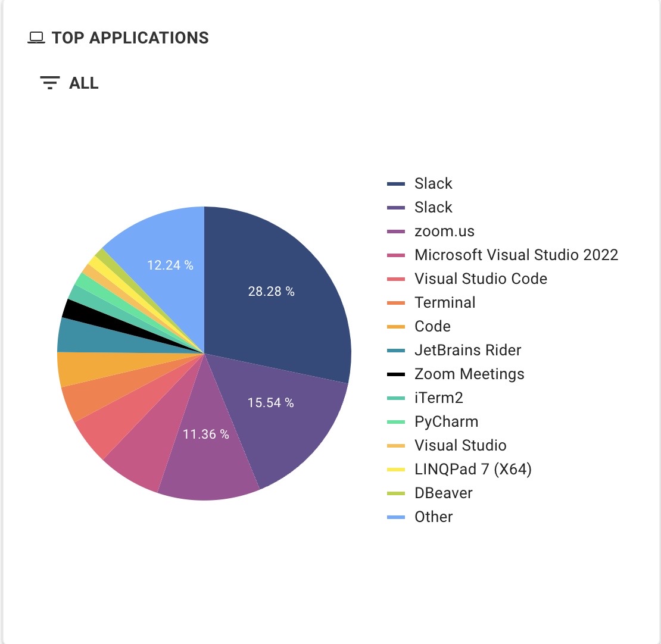This screenshot has width=661, height=644.
Task: Click the filter lines icon
Action: point(50,83)
